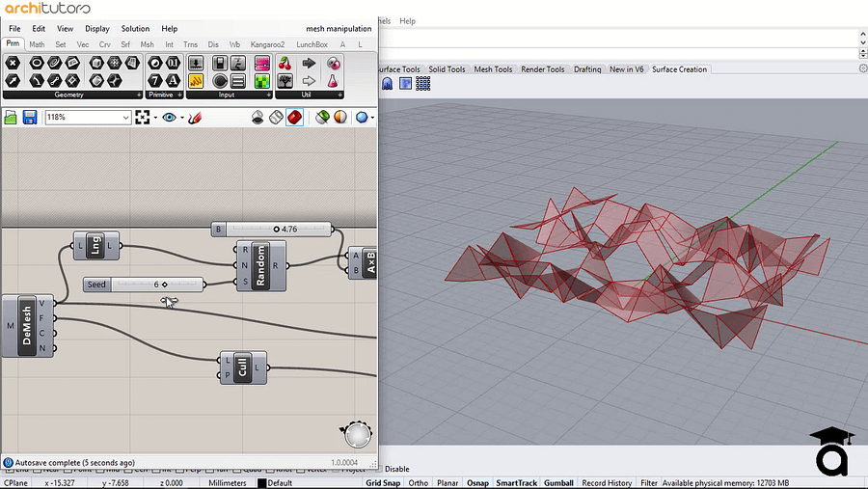Open Grasshopper Display menu

(x=96, y=29)
